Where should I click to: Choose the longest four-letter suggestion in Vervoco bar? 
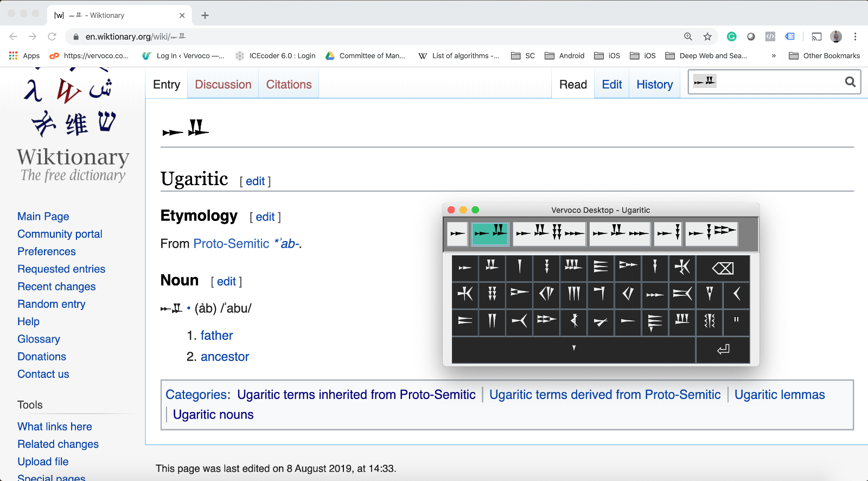[550, 234]
